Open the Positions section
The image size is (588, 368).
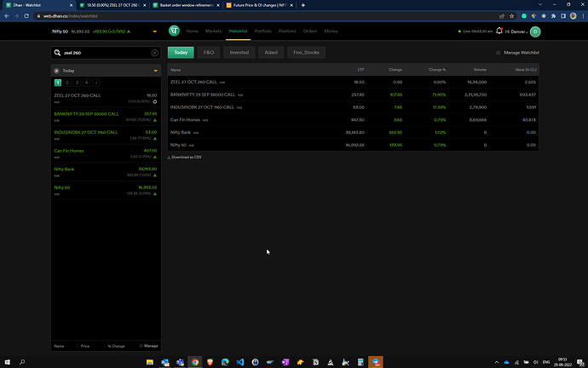[x=287, y=32]
